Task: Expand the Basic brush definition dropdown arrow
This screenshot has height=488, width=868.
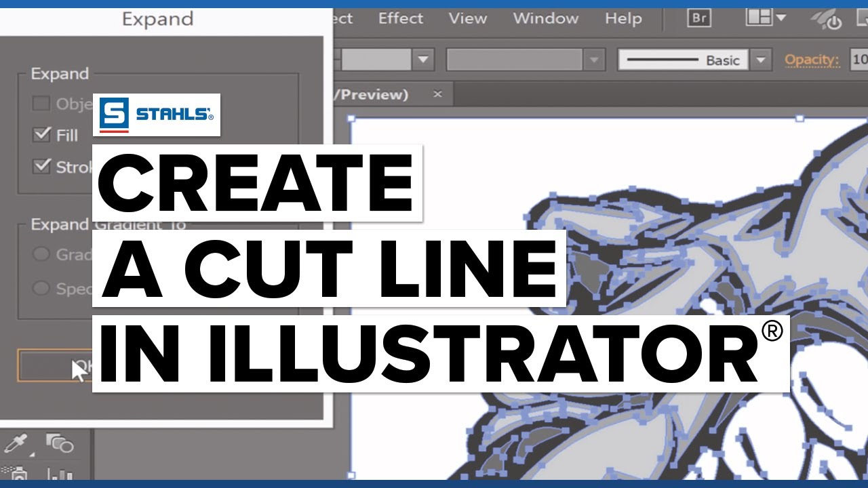Action: pyautogui.click(x=761, y=60)
